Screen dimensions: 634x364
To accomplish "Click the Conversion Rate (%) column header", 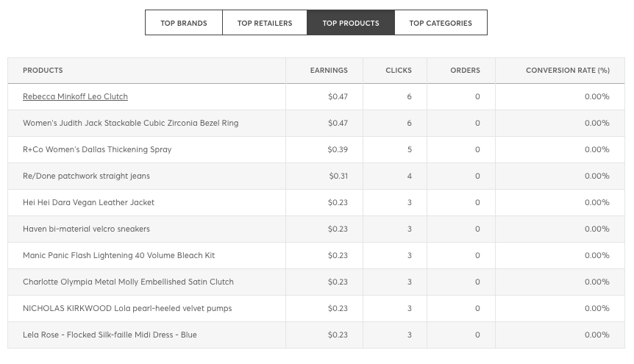I will 567,71.
